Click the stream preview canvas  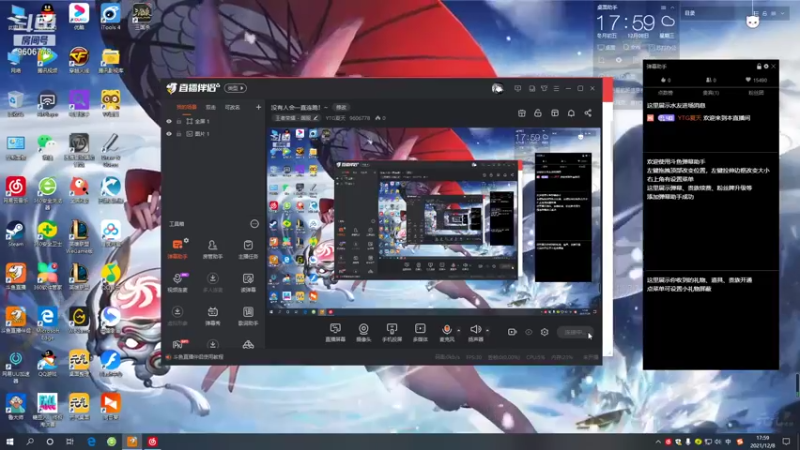434,220
